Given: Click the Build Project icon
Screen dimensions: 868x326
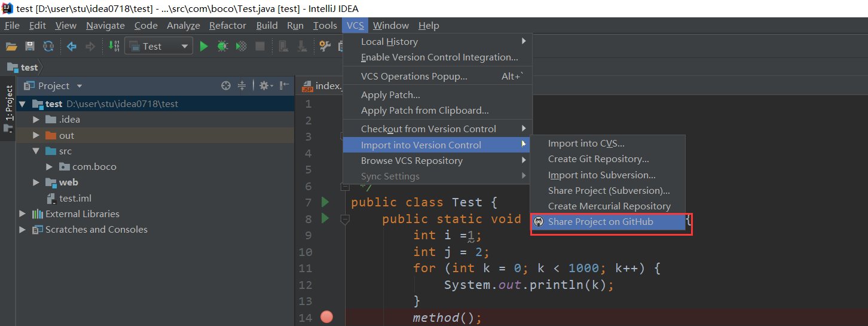Looking at the screenshot, I should 114,46.
